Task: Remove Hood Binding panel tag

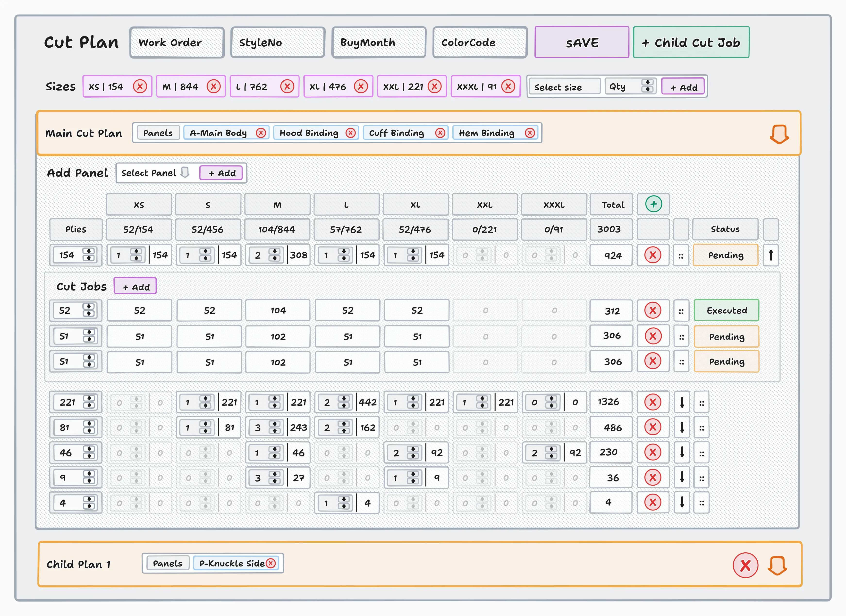Action: click(350, 133)
